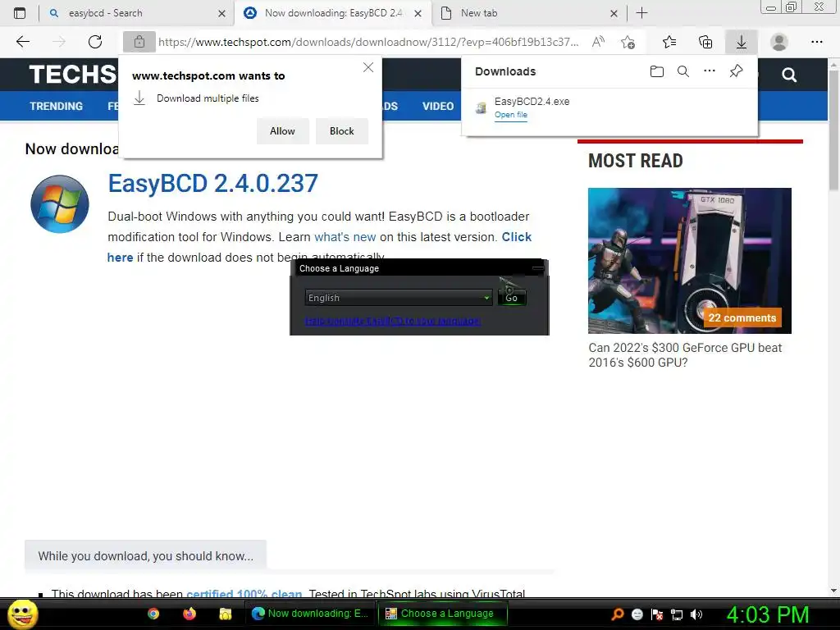Image resolution: width=840 pixels, height=630 pixels.
Task: View site information via the lock icon
Action: pos(139,42)
